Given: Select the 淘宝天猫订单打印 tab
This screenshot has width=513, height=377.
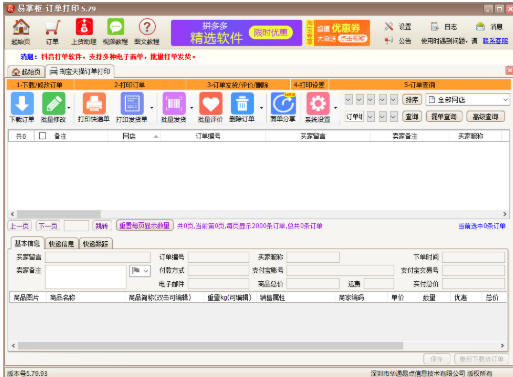Looking at the screenshot, I should (x=80, y=71).
